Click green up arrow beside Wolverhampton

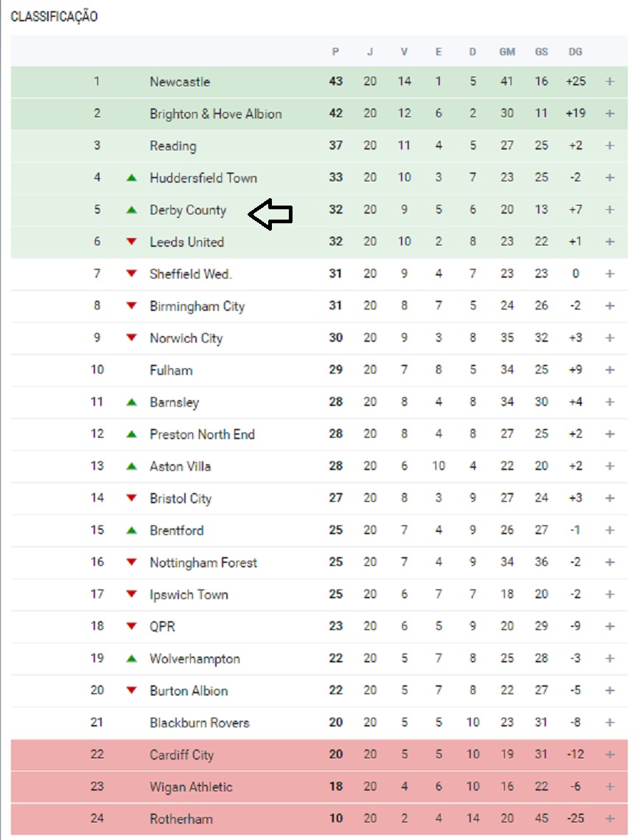click(x=132, y=659)
